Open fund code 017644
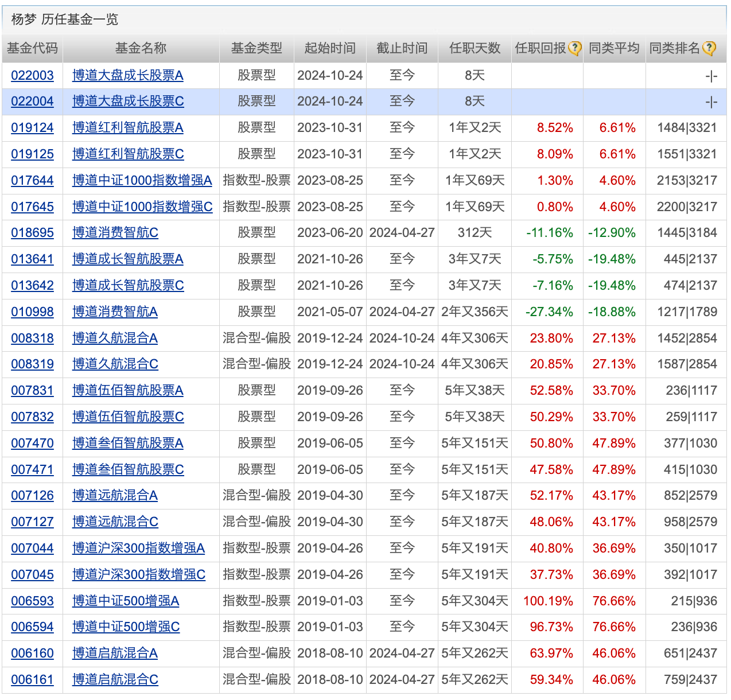Viewport: 731px width, 700px height. click(32, 181)
